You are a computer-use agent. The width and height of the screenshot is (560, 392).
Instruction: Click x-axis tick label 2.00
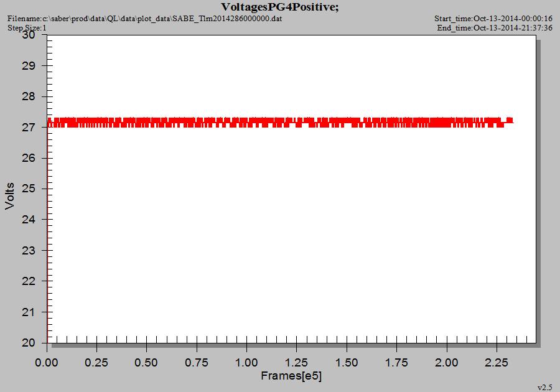(x=446, y=363)
